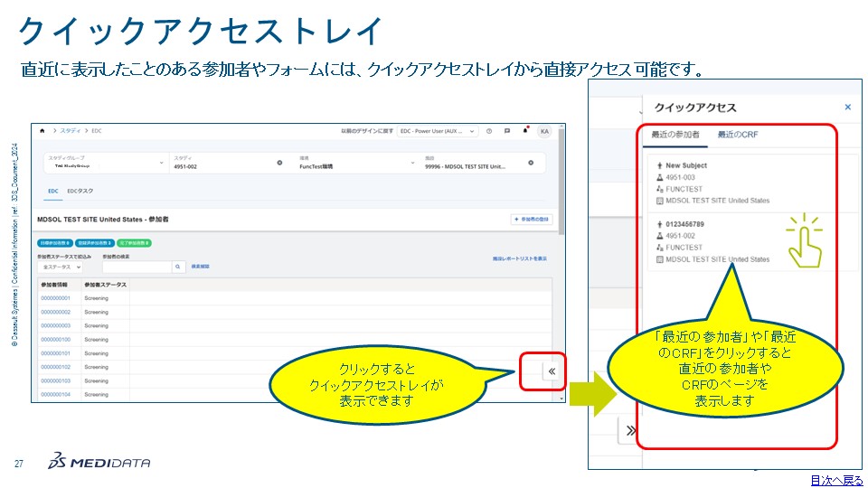
Task: Close the クイックアクセス panel with X
Action: [x=847, y=108]
